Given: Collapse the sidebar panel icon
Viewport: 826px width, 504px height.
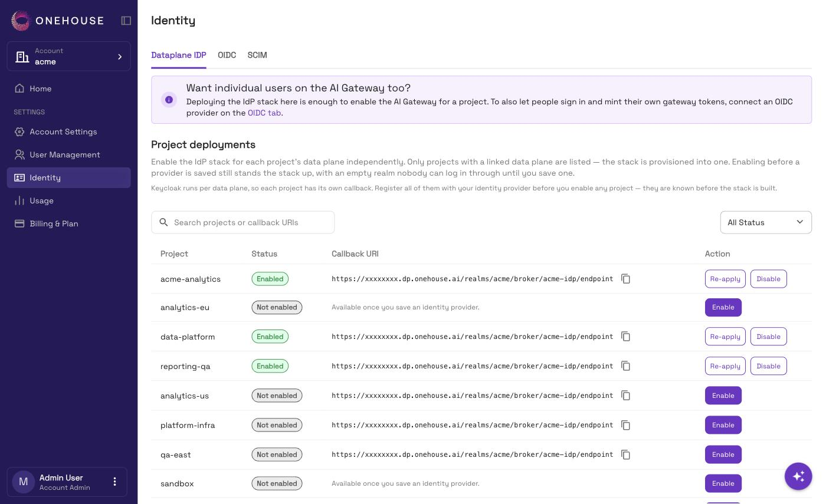Looking at the screenshot, I should 126,21.
